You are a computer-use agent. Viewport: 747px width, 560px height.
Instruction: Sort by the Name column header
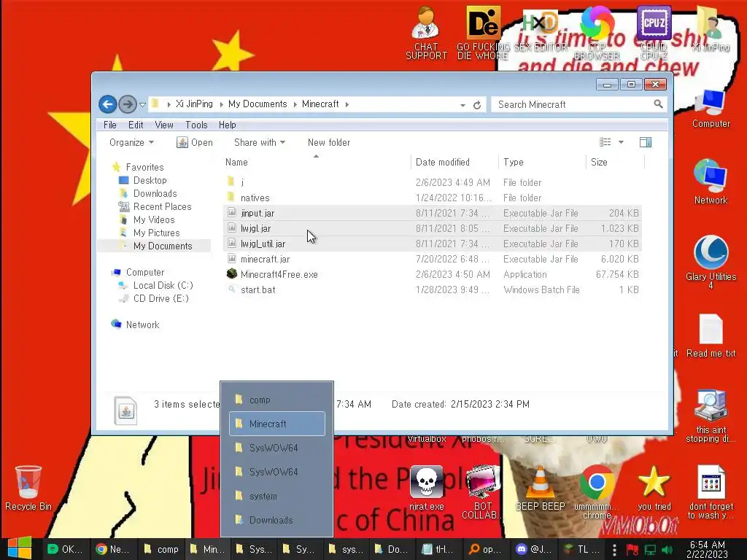pos(316,162)
